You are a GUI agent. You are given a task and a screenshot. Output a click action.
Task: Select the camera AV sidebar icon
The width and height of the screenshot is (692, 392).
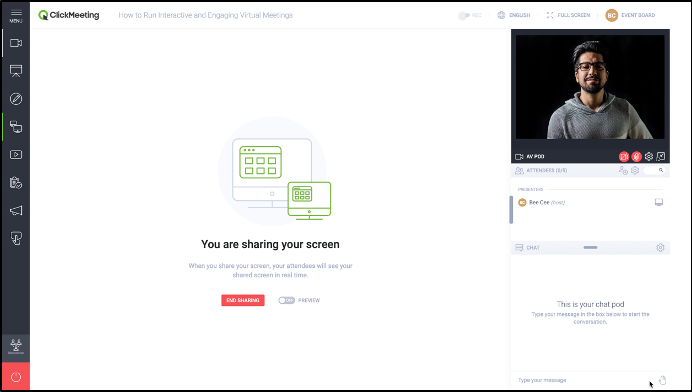(16, 43)
